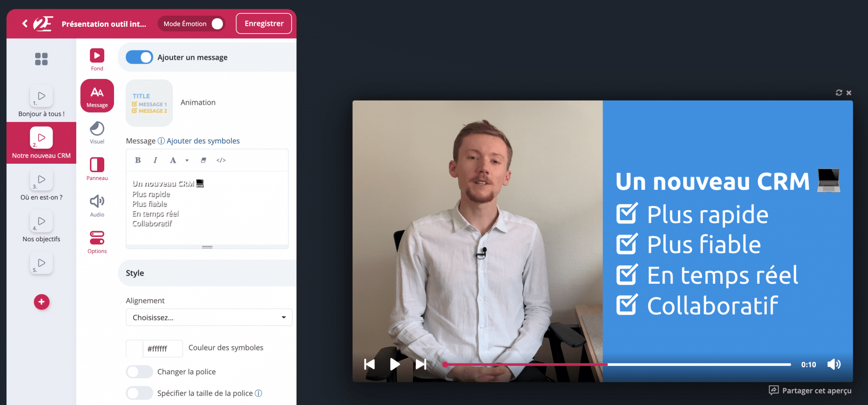Viewport: 868px width, 405px height.
Task: Open the text color dropdown arrow
Action: tap(187, 160)
